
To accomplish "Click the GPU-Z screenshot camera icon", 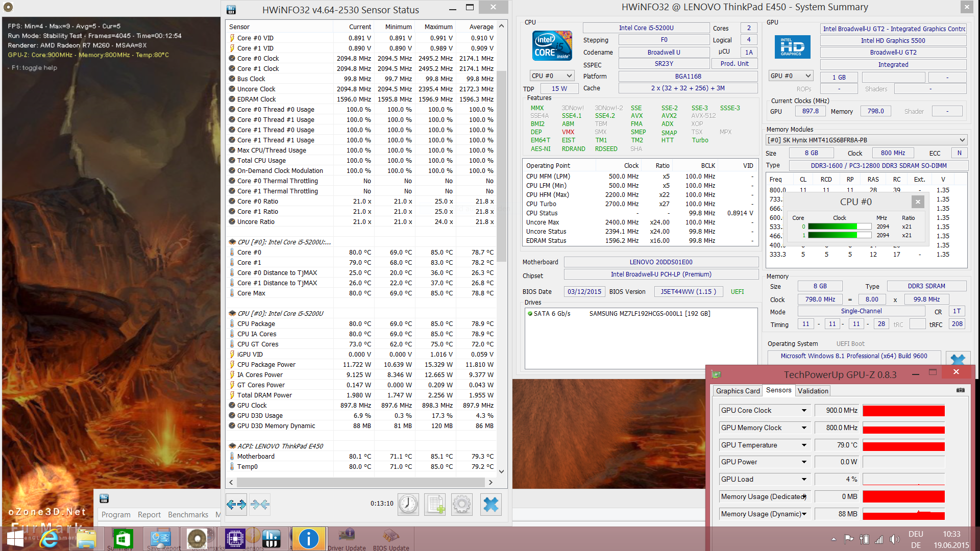I will pos(960,390).
